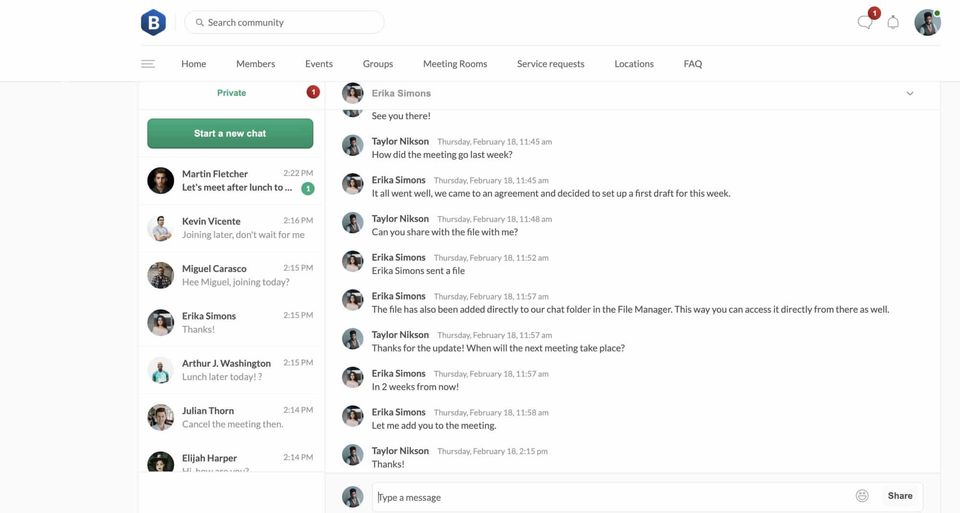
Task: Click the Type a message field
Action: click(x=610, y=497)
